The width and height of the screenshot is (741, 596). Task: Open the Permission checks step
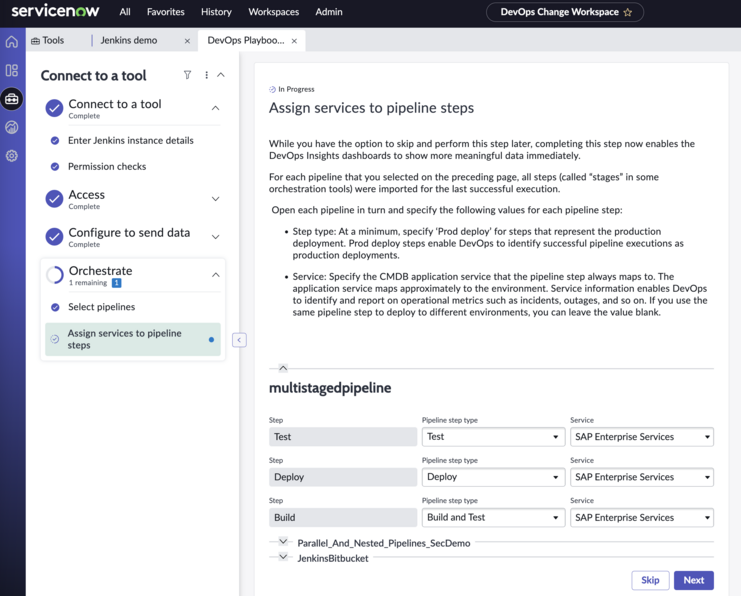coord(107,166)
